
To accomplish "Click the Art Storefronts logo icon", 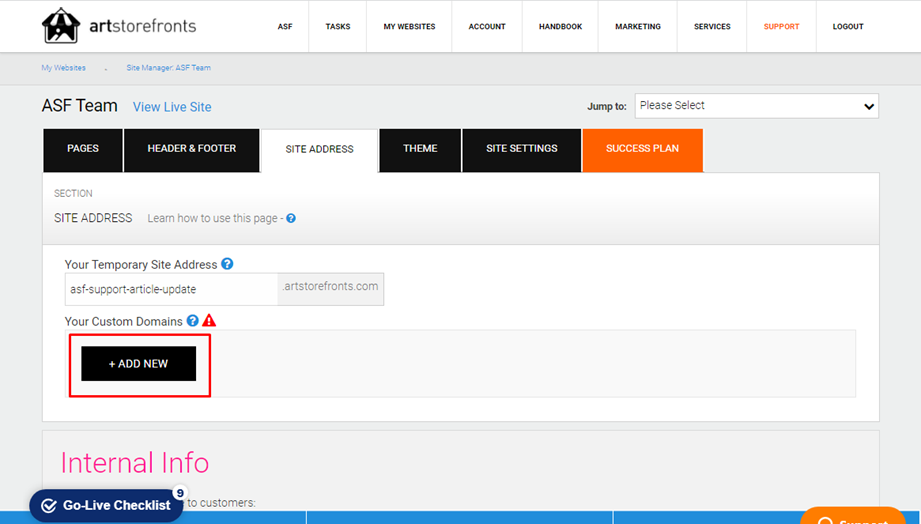I will click(x=60, y=26).
